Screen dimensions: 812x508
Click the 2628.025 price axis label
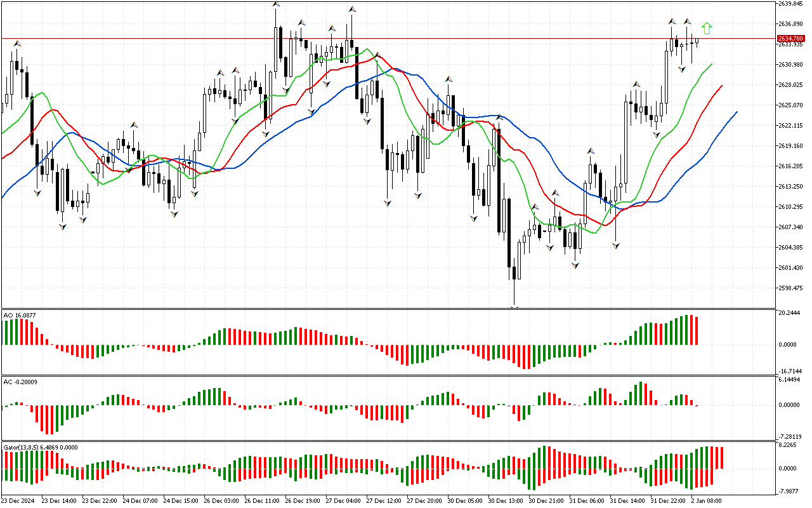(790, 85)
